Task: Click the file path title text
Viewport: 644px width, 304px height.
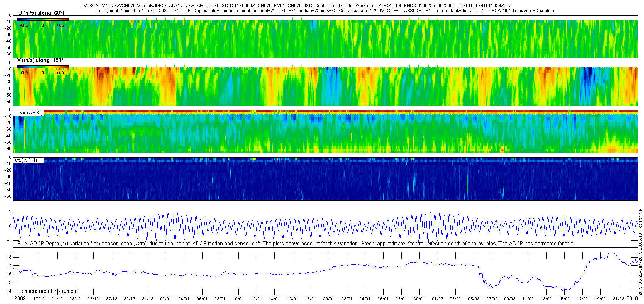Action: [296, 6]
